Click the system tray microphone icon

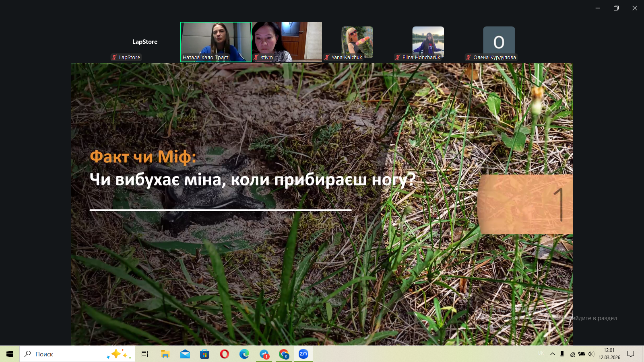[x=562, y=354]
